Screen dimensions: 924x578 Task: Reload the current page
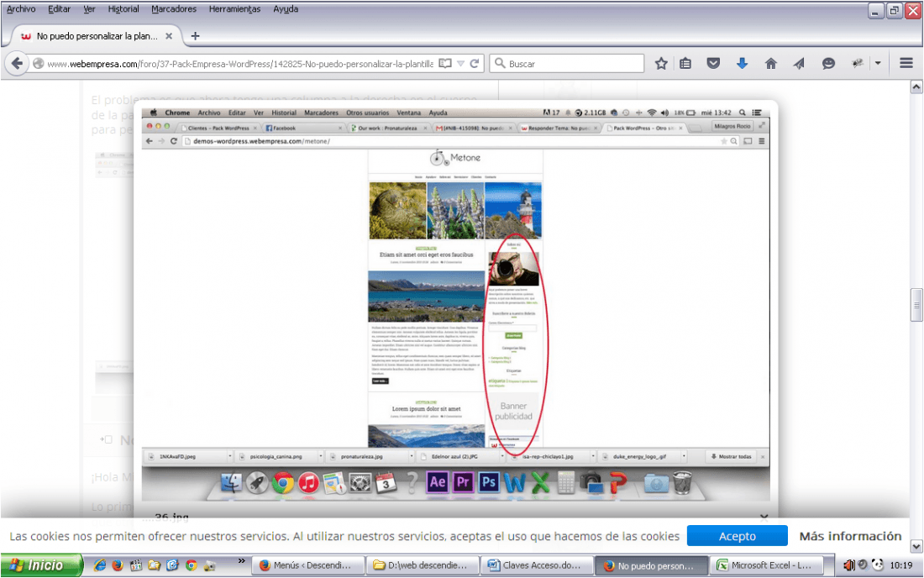pos(475,64)
